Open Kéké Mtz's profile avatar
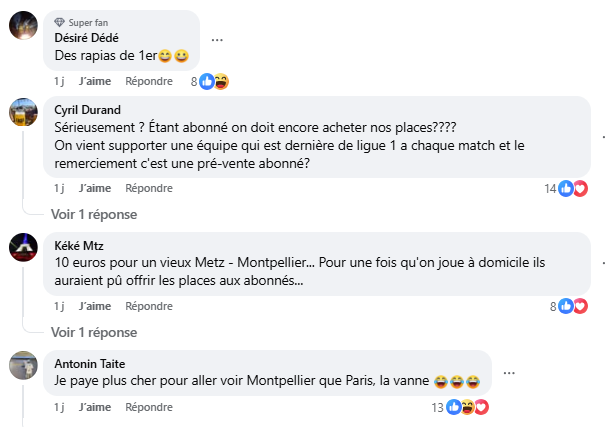Viewport: 605px width, 427px height. [24, 245]
